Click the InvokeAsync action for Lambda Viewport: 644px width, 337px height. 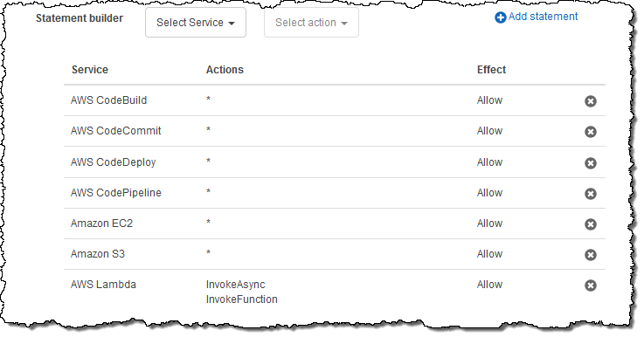(x=235, y=285)
